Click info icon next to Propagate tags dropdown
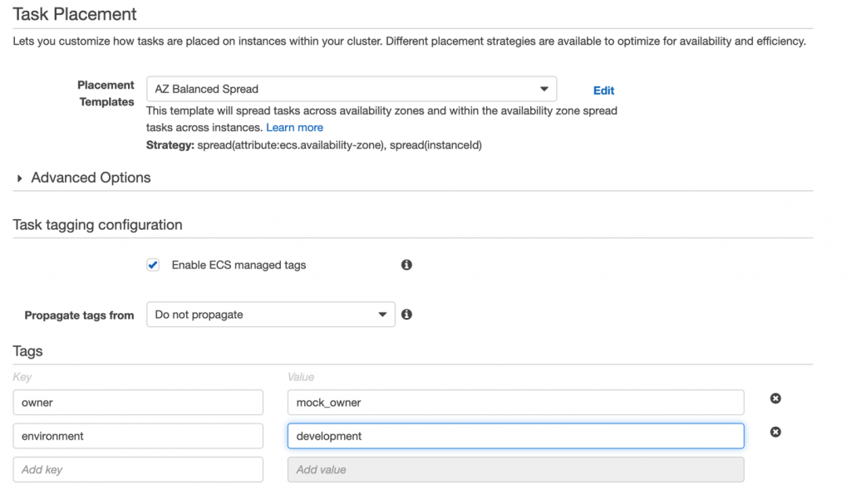The width and height of the screenshot is (851, 504). coord(406,315)
